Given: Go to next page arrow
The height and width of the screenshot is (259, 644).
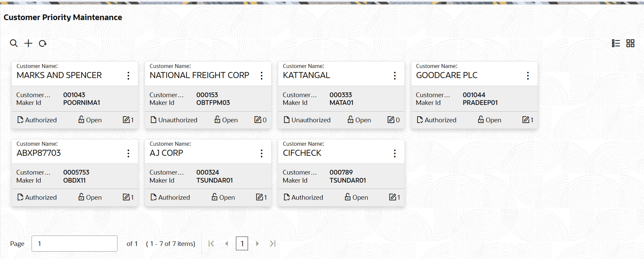Looking at the screenshot, I should point(257,244).
